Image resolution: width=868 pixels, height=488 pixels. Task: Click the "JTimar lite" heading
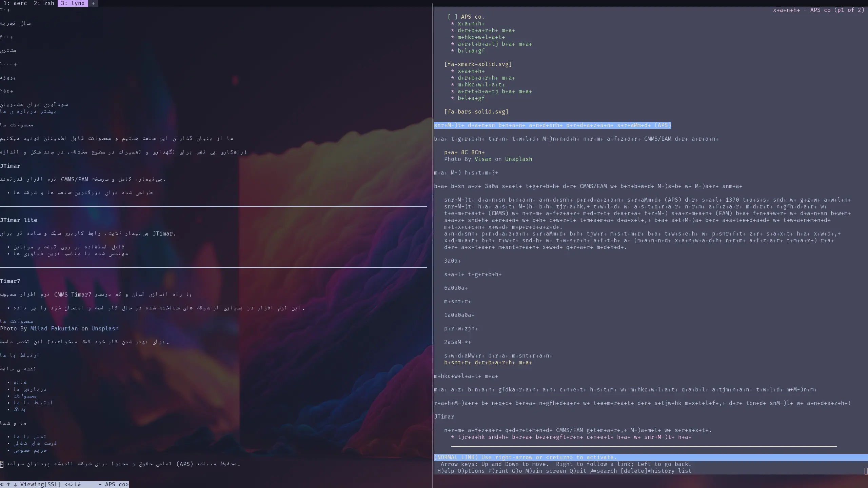pyautogui.click(x=19, y=220)
